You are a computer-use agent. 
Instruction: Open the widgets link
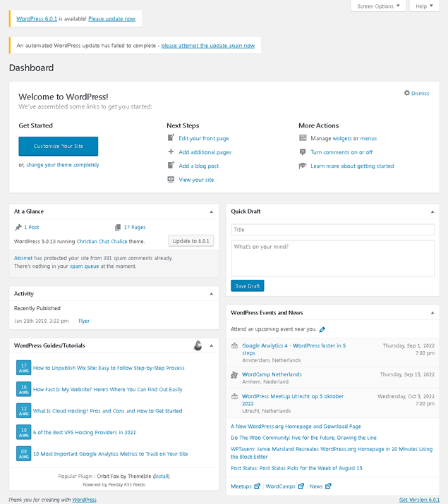(342, 139)
